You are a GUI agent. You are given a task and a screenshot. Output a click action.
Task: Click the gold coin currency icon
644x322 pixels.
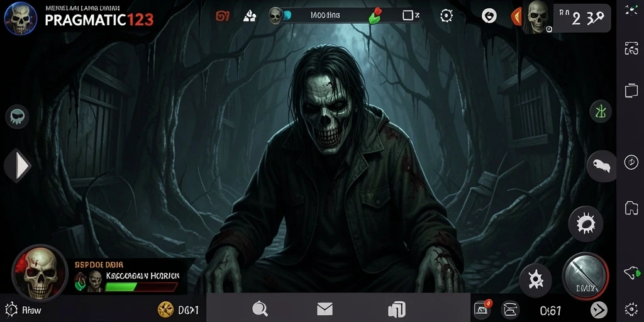165,309
